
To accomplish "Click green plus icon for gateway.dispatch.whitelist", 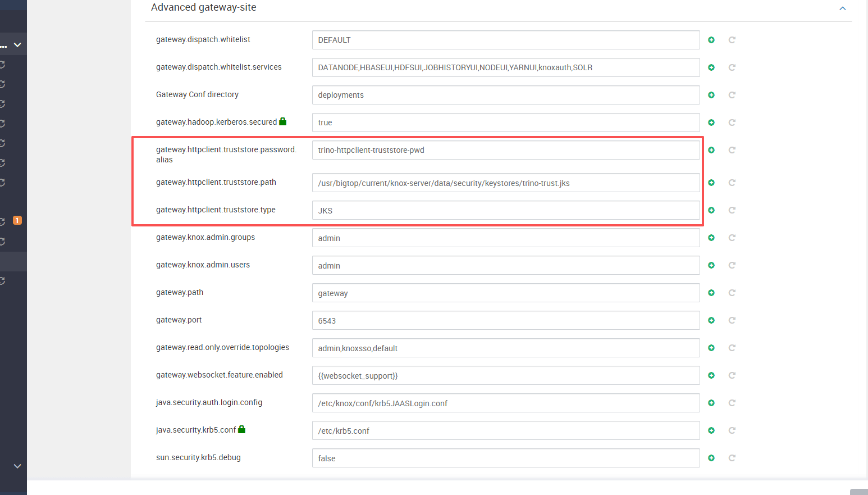I will click(x=711, y=40).
